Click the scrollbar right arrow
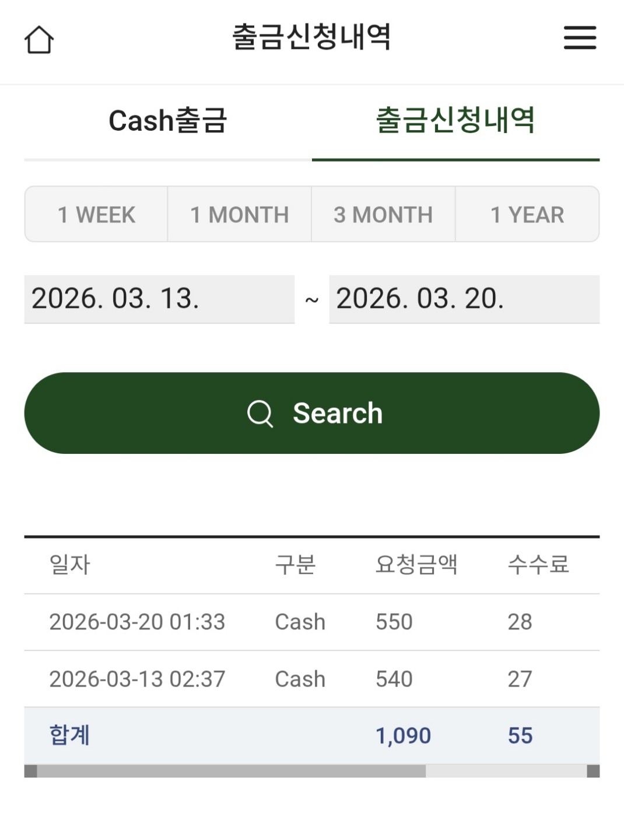The height and width of the screenshot is (840, 624). tap(593, 771)
